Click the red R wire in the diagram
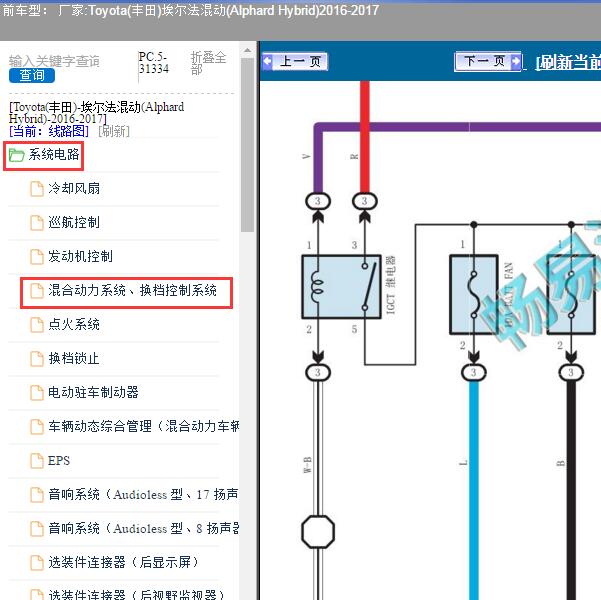 point(365,136)
